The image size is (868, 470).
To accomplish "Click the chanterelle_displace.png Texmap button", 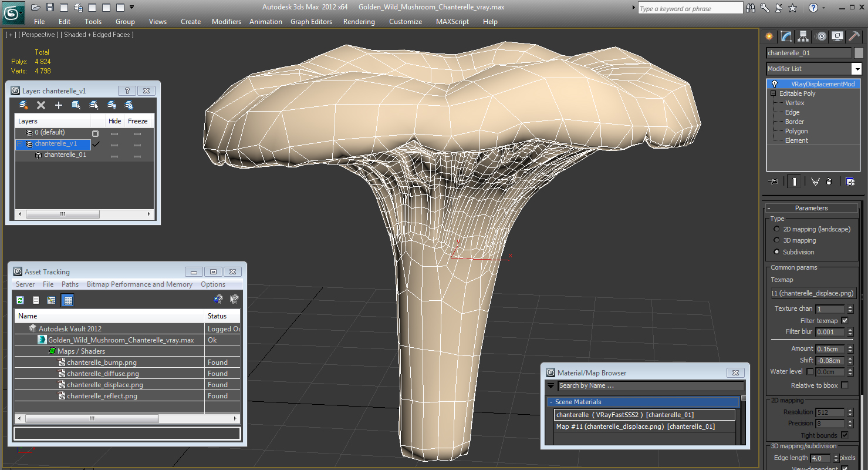I will [x=813, y=293].
